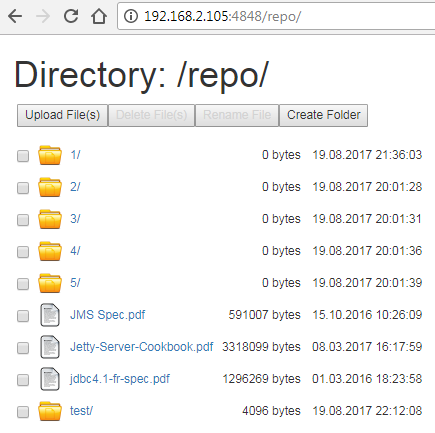Click the folder icon for 3/

(x=50, y=219)
